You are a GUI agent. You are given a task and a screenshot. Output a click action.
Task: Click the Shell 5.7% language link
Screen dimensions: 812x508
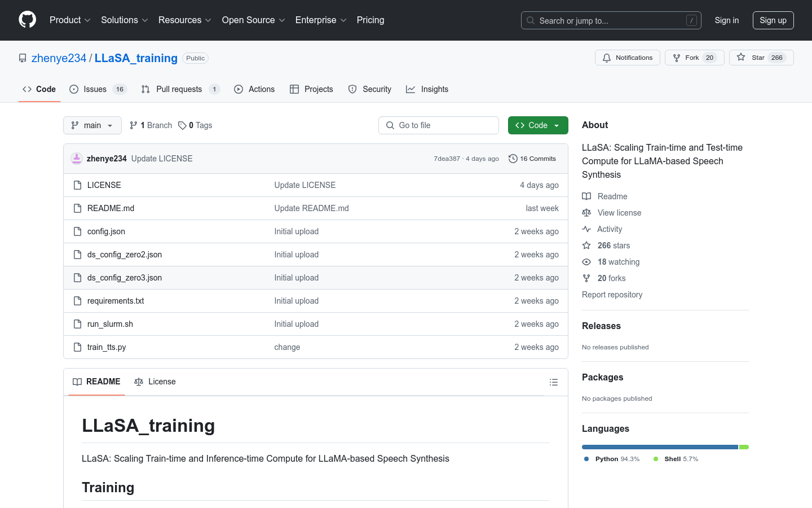point(676,459)
